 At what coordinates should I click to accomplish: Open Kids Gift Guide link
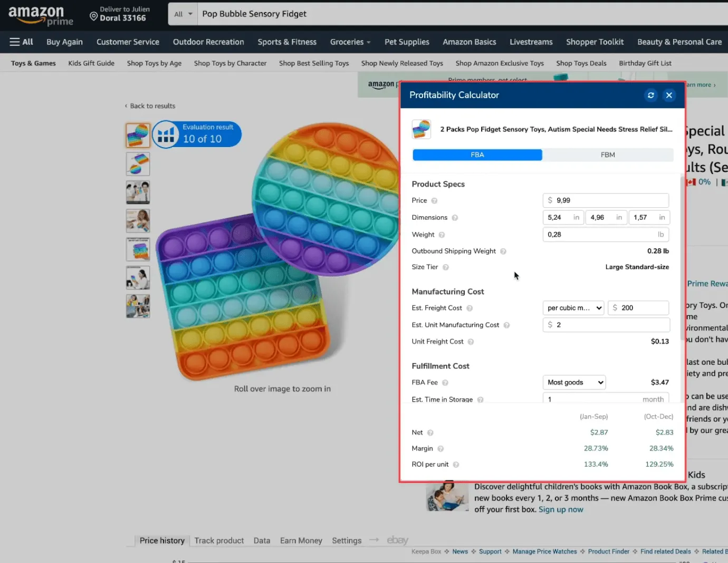[91, 63]
